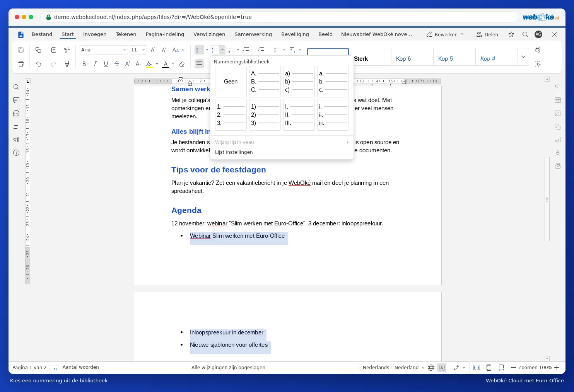Open chart settings in right sidebar

click(558, 140)
